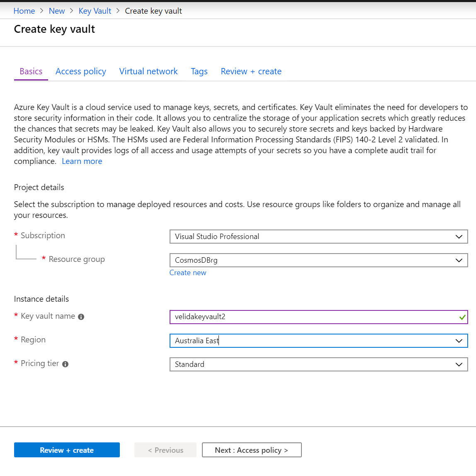Select the Tags tab
Screen dimensions: 476x476
point(199,71)
